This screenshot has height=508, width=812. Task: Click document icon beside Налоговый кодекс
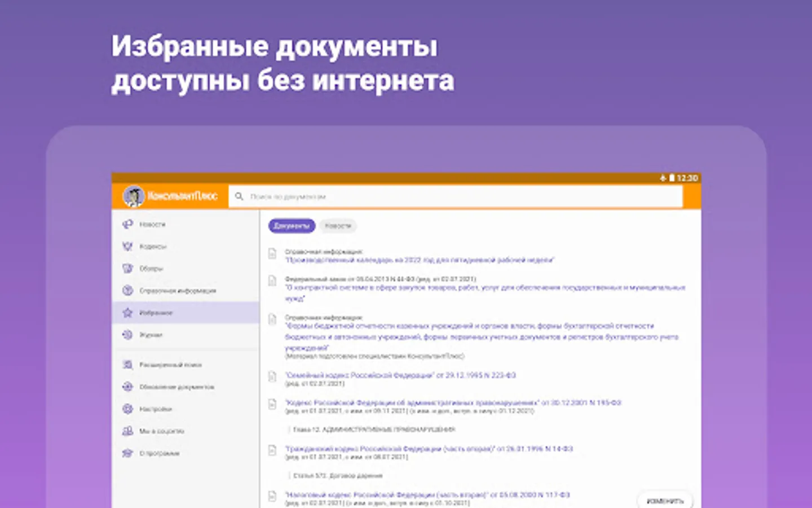[272, 496]
